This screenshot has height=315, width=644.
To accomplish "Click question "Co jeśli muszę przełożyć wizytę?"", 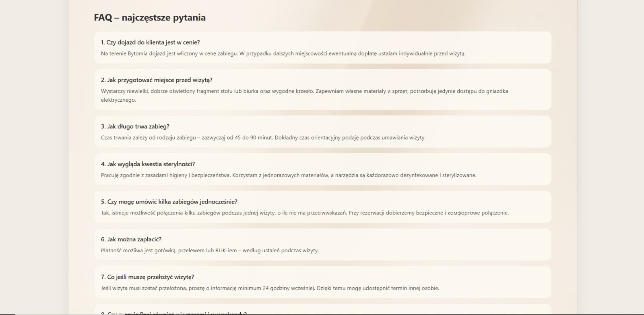I will tap(147, 277).
